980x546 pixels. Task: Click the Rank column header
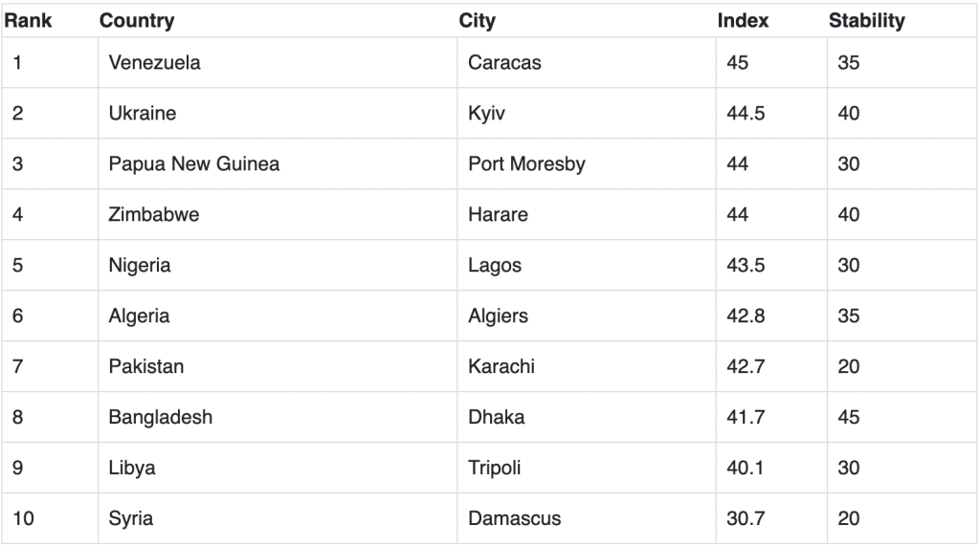click(28, 21)
